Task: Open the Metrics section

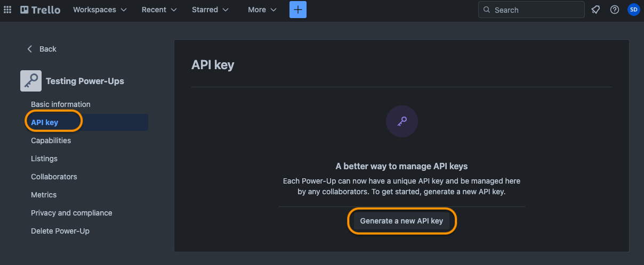Action: click(x=44, y=195)
